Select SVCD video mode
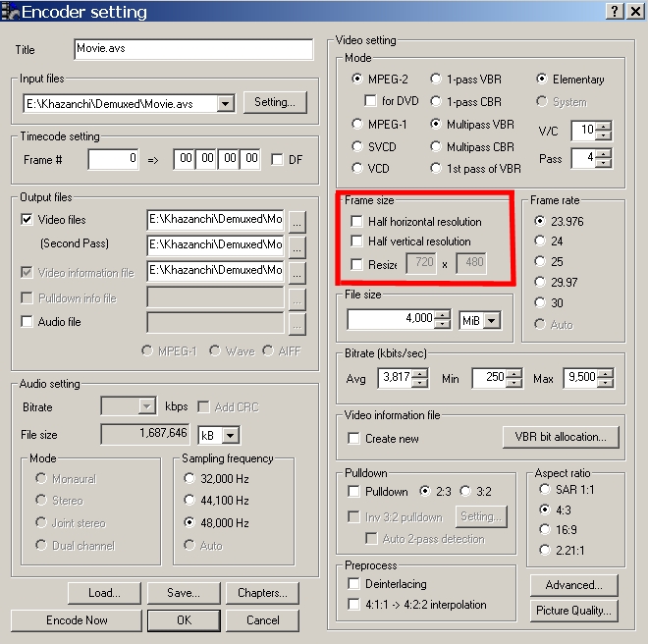648x644 pixels. [357, 146]
